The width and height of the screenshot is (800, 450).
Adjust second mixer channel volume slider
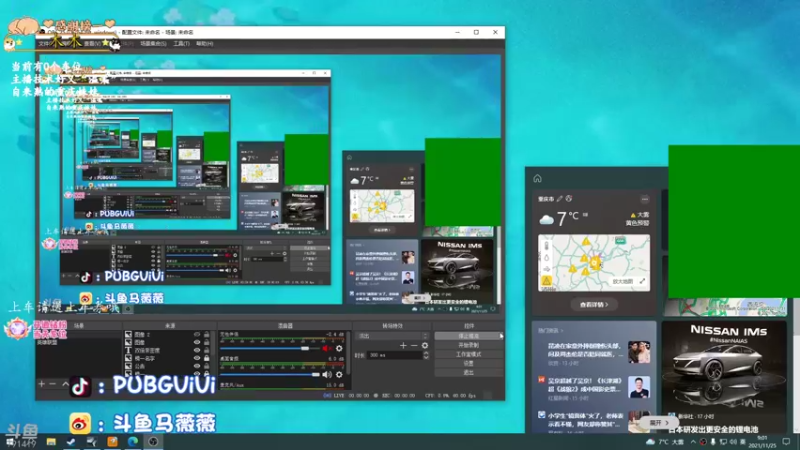coord(270,375)
